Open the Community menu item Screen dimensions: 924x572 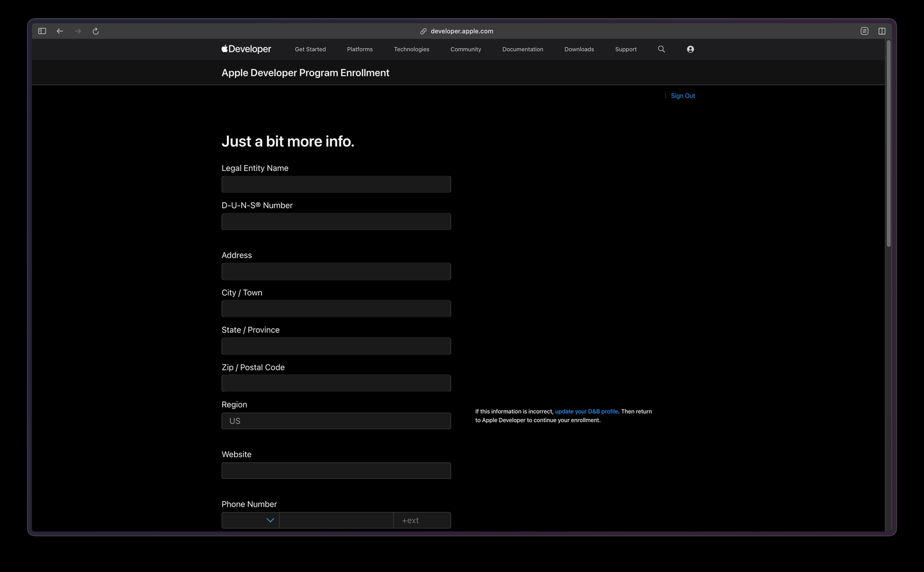click(465, 50)
